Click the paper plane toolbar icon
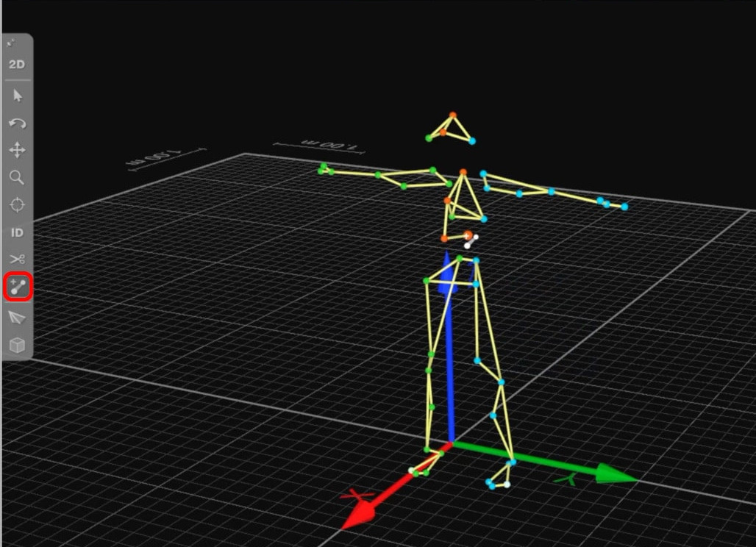Viewport: 756px width, 547px height. [x=17, y=317]
